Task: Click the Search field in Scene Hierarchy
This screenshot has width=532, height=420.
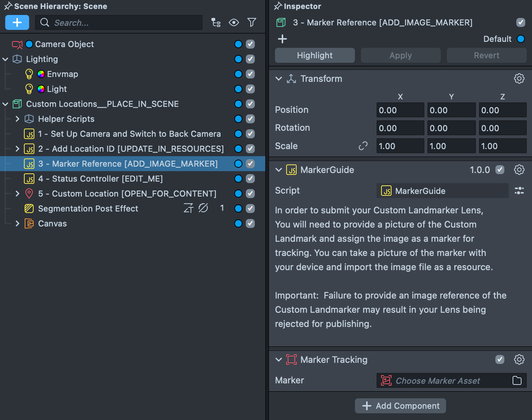Action: [x=119, y=22]
